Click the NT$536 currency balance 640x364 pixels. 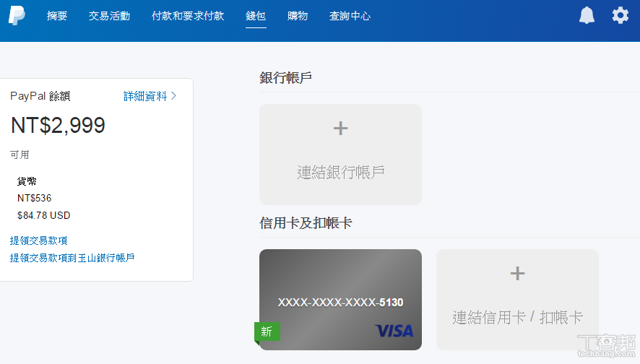coord(34,199)
